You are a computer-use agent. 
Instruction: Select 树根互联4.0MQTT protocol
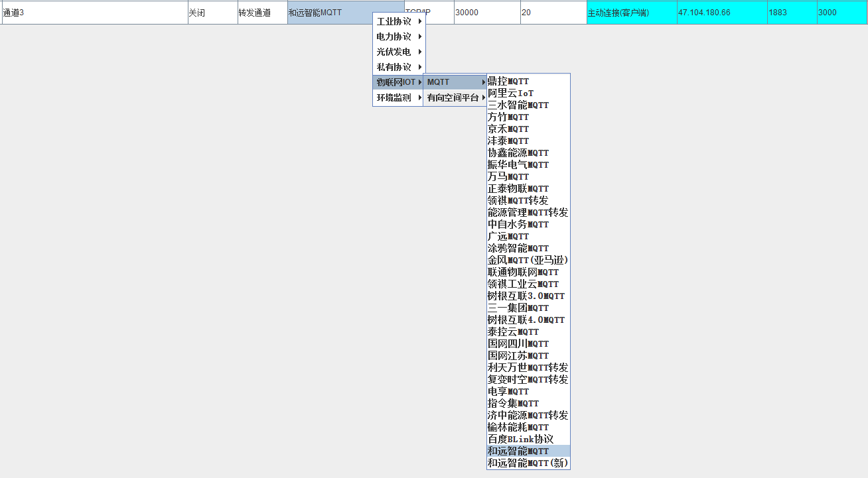(528, 320)
